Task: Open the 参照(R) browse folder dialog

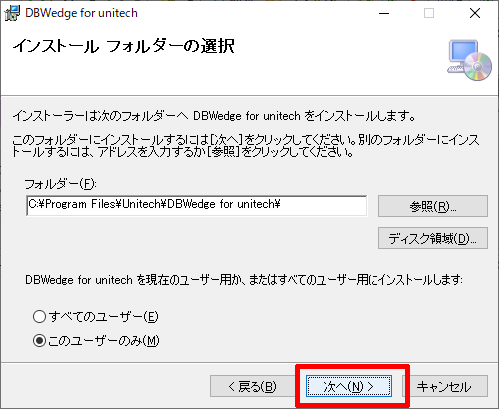Action: 433,206
